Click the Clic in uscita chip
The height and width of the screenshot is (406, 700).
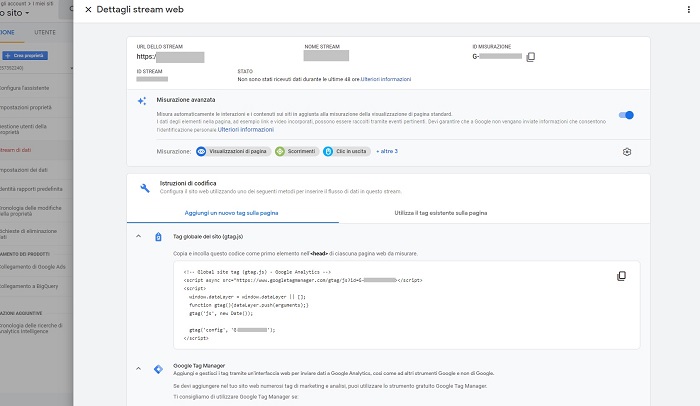tap(347, 151)
